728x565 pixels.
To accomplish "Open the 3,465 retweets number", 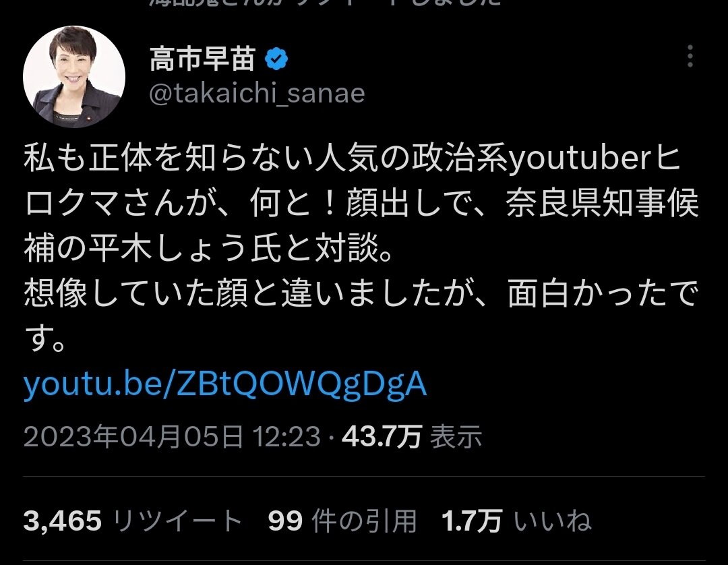I will pyautogui.click(x=63, y=521).
